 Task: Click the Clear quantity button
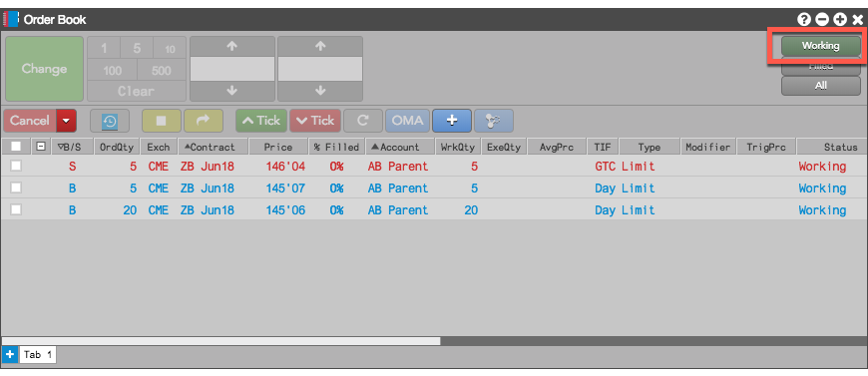coord(137,91)
